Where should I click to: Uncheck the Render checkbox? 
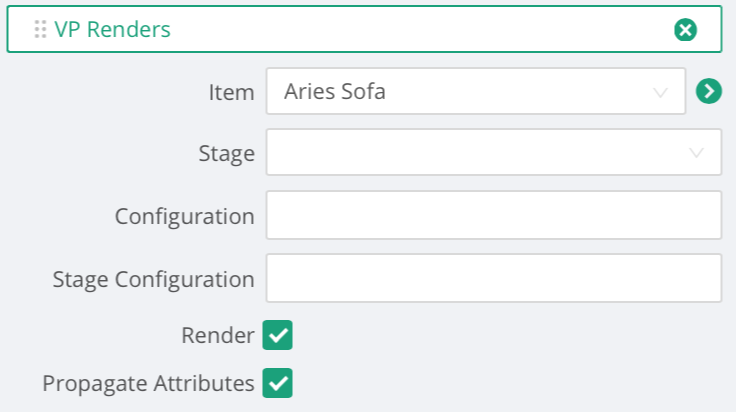[x=277, y=335]
